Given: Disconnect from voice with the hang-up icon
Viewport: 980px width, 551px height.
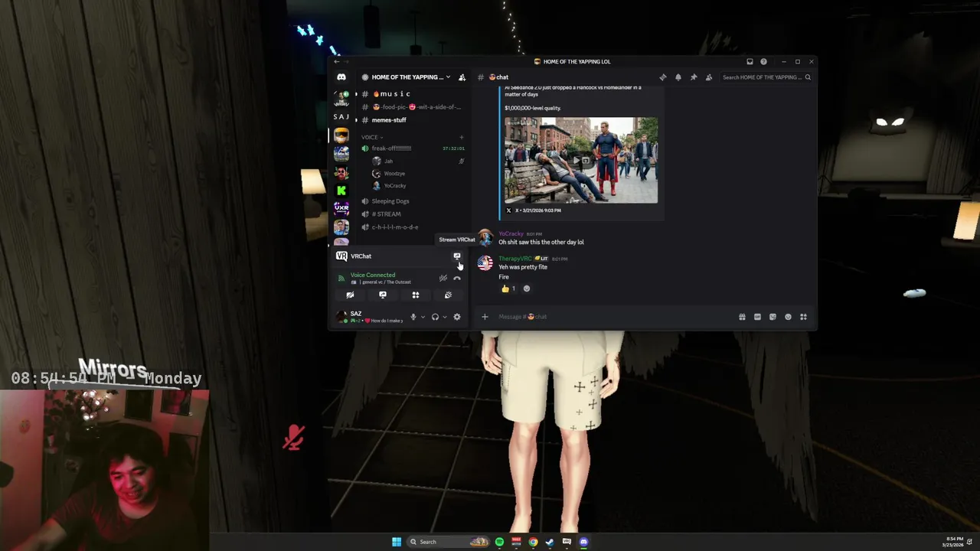Looking at the screenshot, I should tap(457, 279).
